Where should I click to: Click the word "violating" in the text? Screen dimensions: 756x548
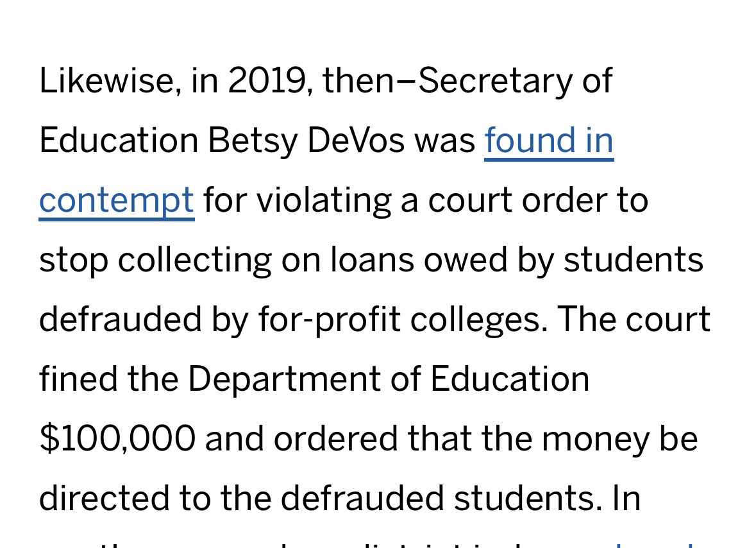(324, 200)
